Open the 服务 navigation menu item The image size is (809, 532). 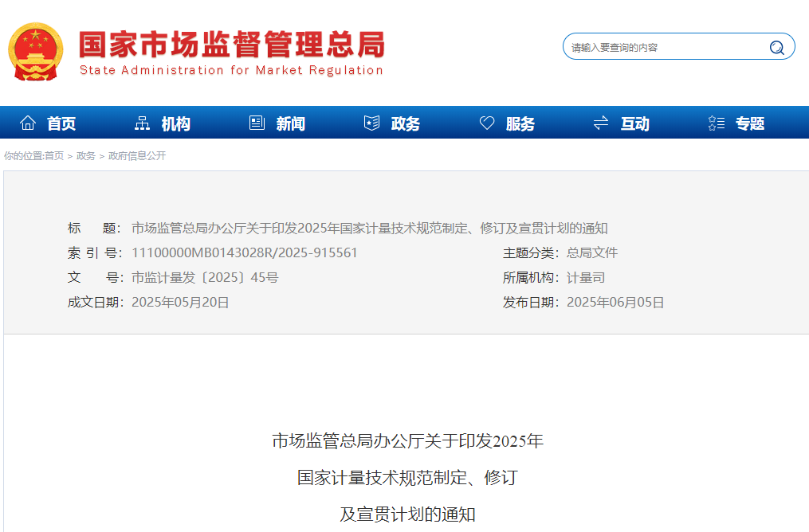pyautogui.click(x=520, y=123)
